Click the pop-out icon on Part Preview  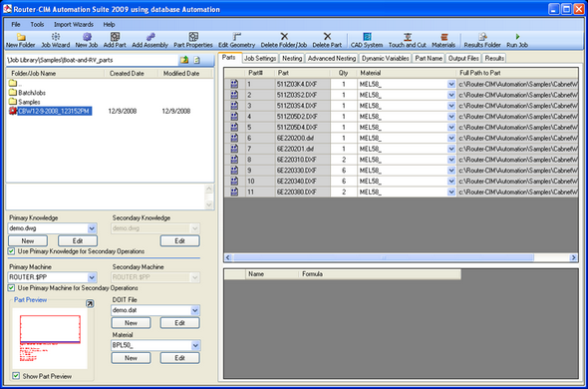pyautogui.click(x=90, y=304)
